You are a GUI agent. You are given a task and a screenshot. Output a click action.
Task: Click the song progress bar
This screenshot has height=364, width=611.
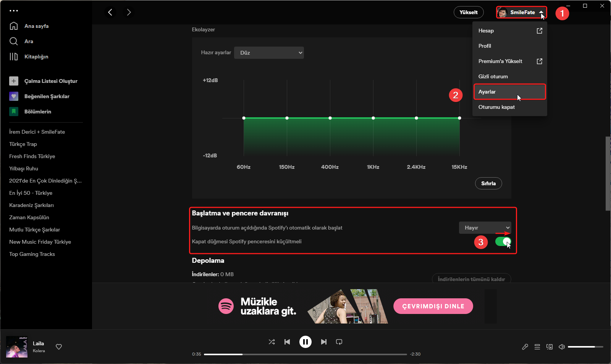(x=305, y=354)
